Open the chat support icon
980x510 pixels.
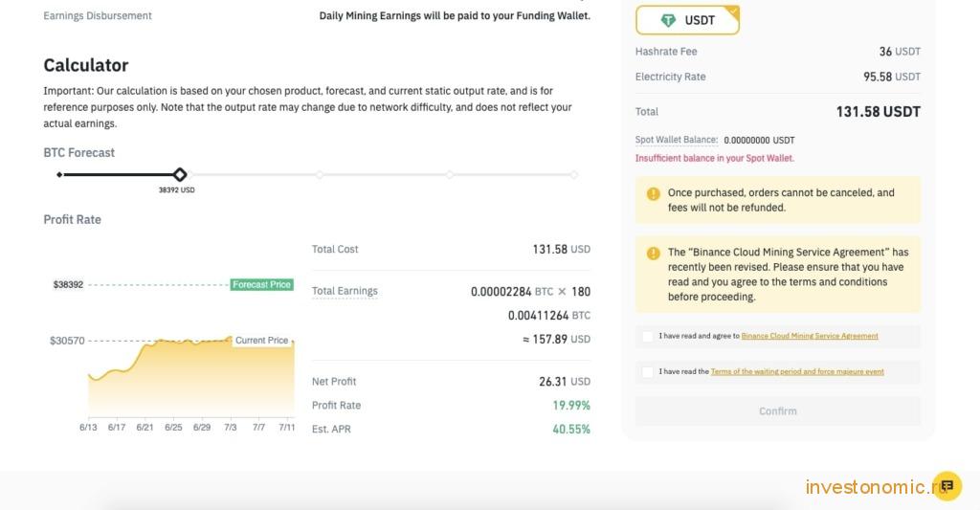coord(947,486)
